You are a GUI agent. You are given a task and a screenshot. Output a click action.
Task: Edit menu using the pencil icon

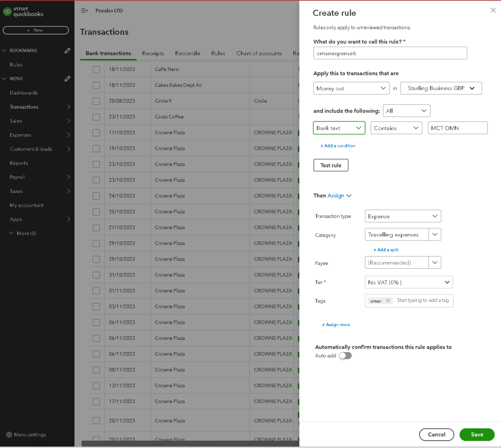pyautogui.click(x=68, y=79)
